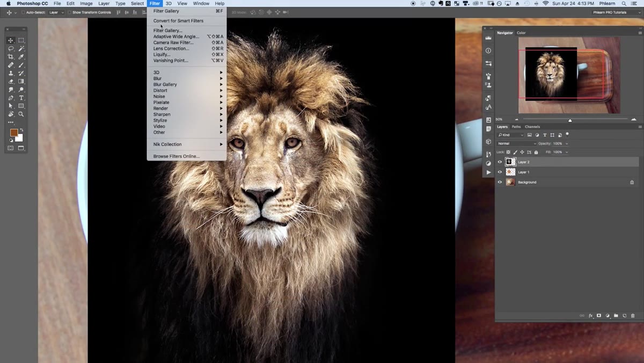Select the Hand tool
This screenshot has width=644, height=363.
pyautogui.click(x=10, y=114)
